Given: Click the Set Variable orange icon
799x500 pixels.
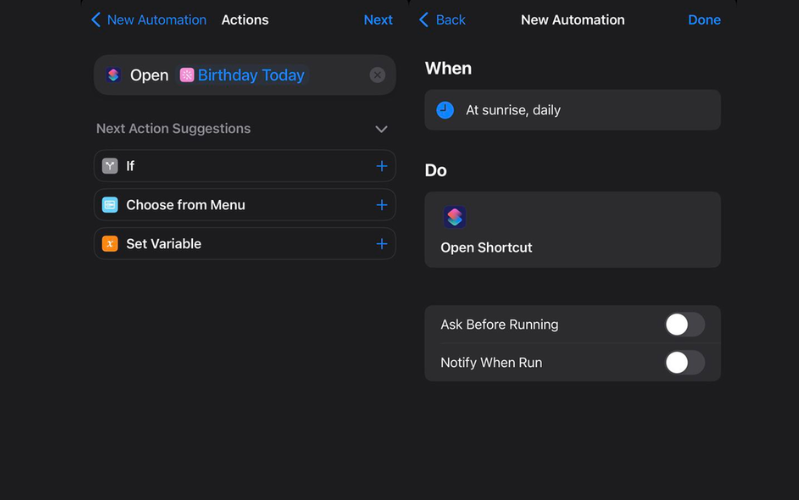Looking at the screenshot, I should [110, 244].
